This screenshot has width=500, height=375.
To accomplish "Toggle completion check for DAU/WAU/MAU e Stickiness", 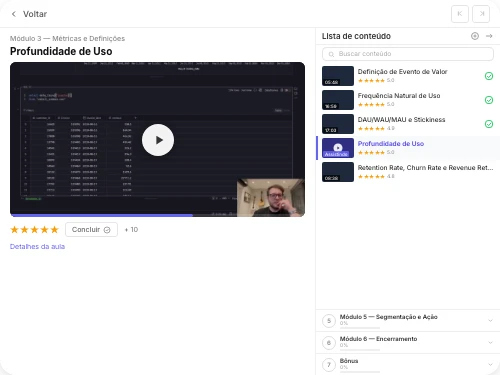I will pos(489,124).
